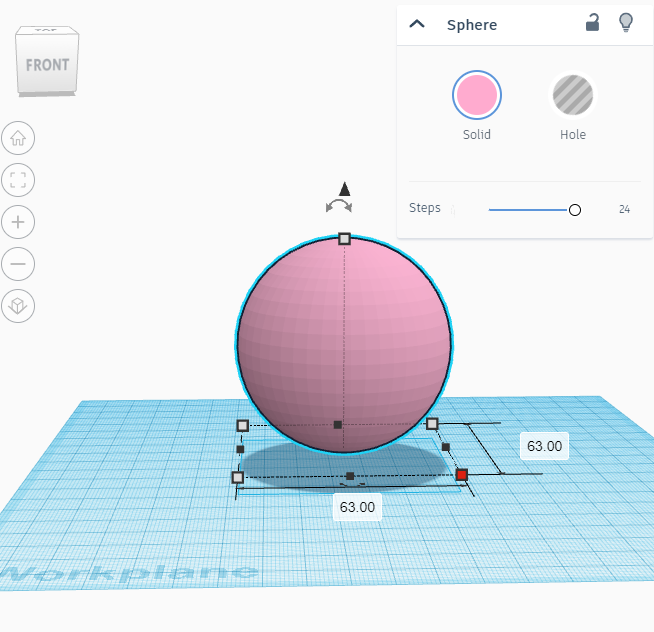The image size is (654, 632).
Task: Click the curved rotation arrows handle
Action: point(339,206)
